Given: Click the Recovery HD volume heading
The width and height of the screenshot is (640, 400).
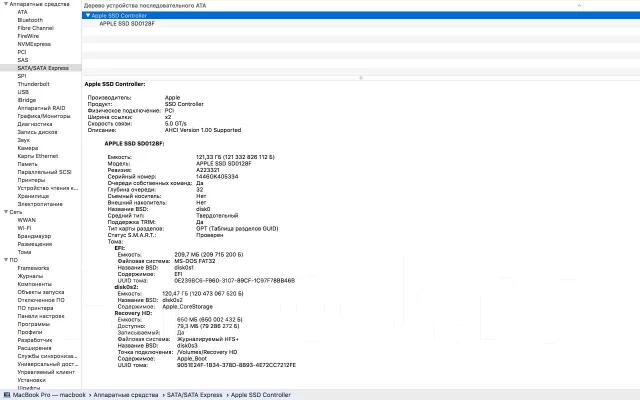Looking at the screenshot, I should pos(133,313).
